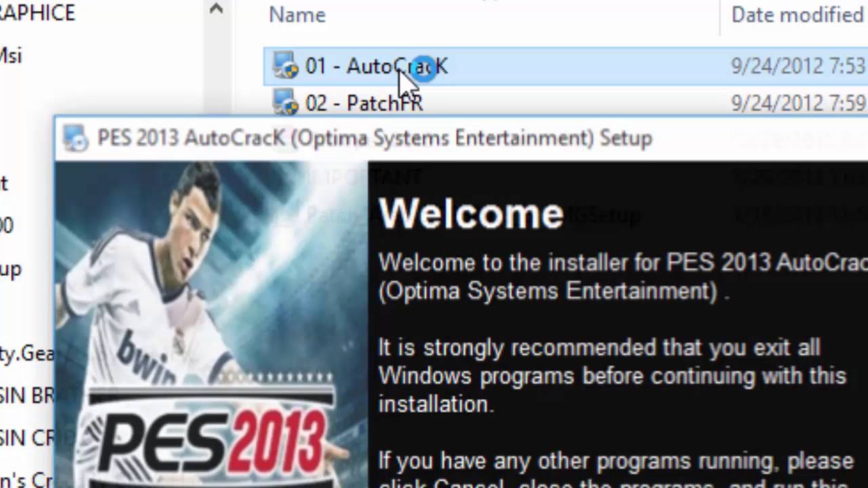Select the 02 - PatchFR installer icon

(x=285, y=103)
